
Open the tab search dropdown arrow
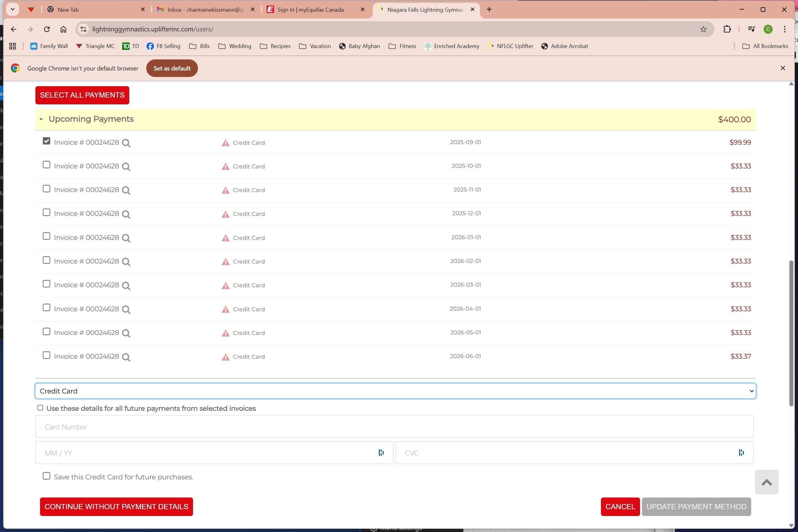click(13, 10)
